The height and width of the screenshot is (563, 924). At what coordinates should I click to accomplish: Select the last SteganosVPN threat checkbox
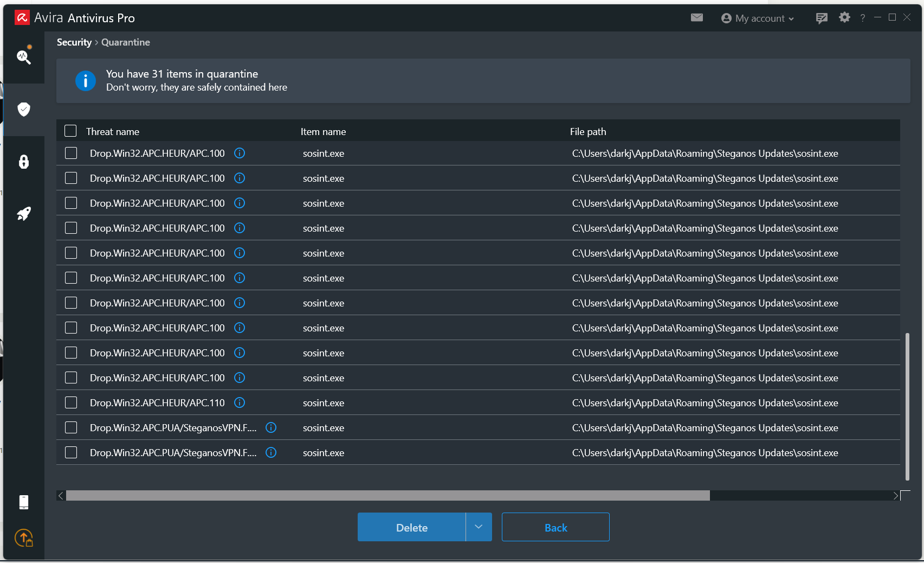pos(71,452)
